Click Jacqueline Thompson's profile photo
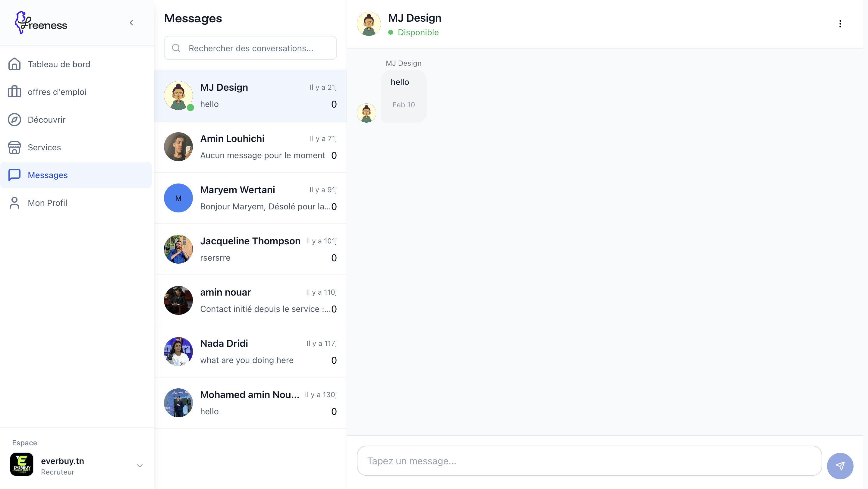The image size is (868, 489). click(x=178, y=249)
